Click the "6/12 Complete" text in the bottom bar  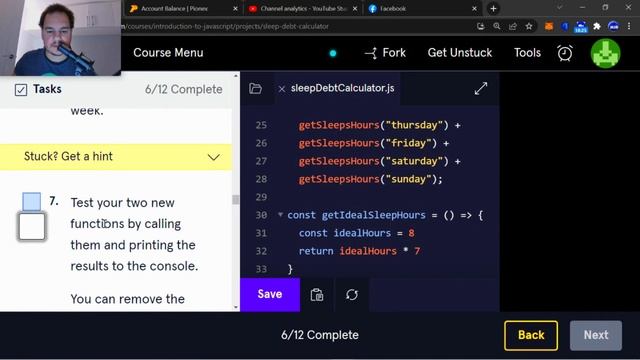pyautogui.click(x=320, y=335)
